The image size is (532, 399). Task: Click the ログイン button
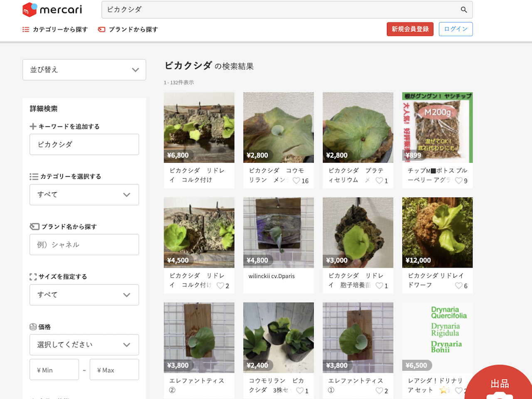(x=456, y=29)
